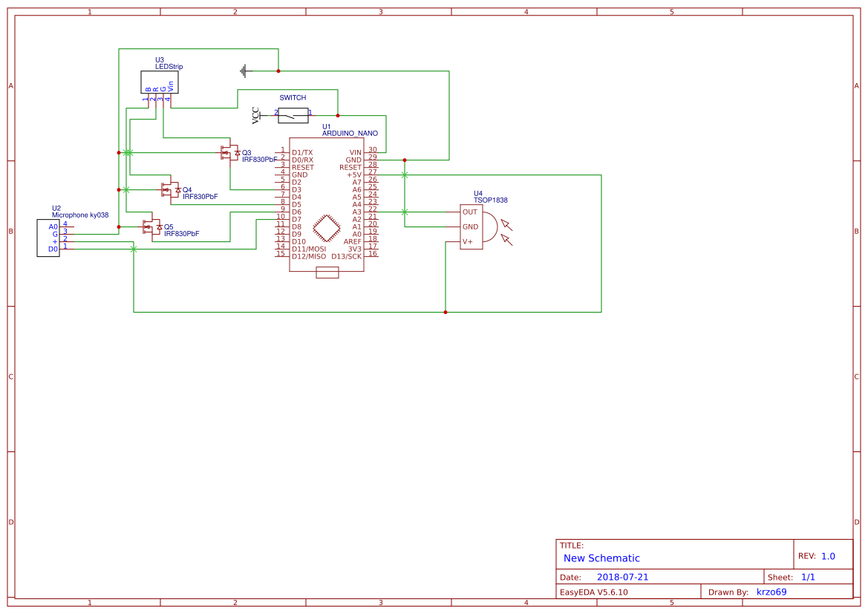Click the sheet number 1/1

(x=808, y=578)
